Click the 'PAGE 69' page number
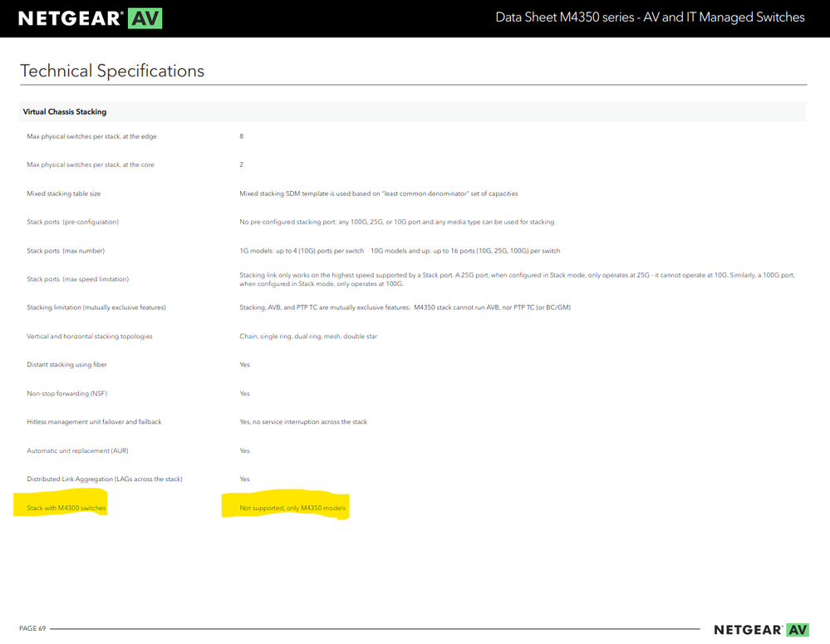 click(x=32, y=628)
